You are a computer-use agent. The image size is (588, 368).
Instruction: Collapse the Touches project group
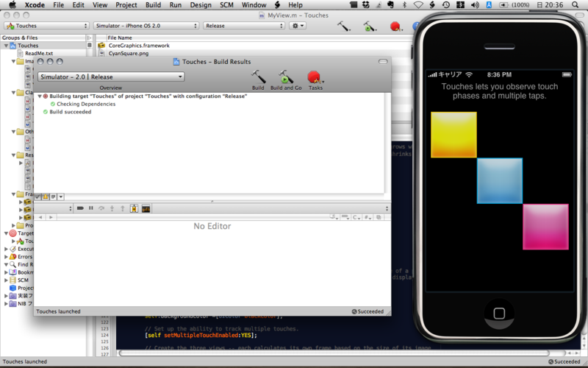click(x=6, y=46)
